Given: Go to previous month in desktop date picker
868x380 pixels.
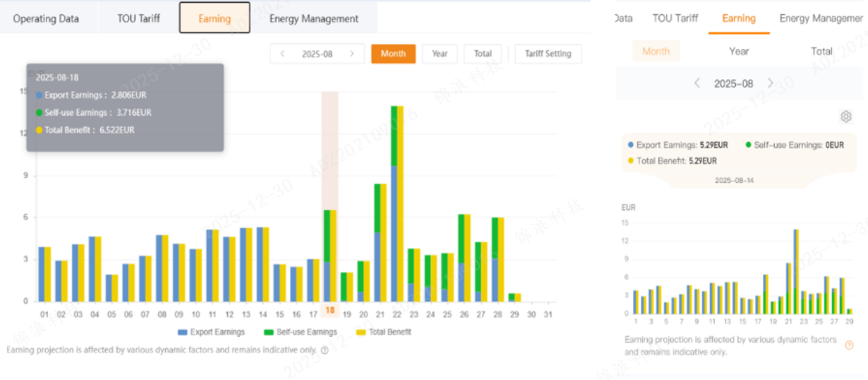Looking at the screenshot, I should click(282, 54).
